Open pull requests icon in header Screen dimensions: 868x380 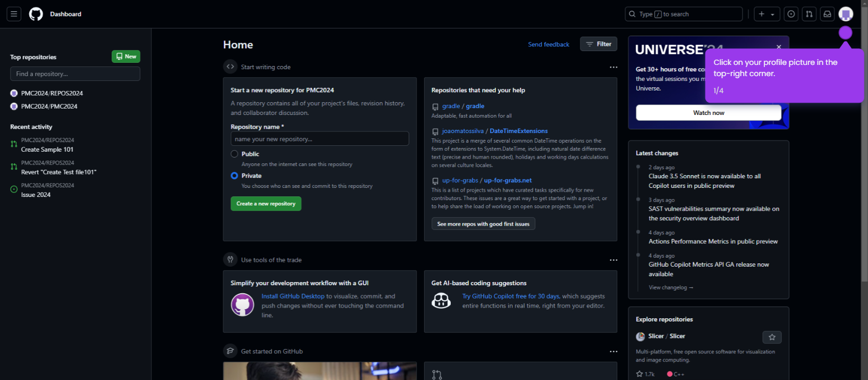click(x=809, y=14)
